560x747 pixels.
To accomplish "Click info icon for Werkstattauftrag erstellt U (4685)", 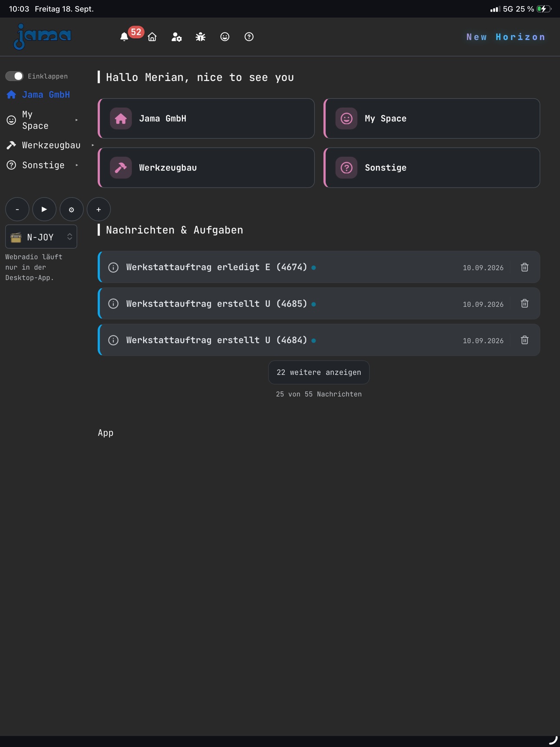I will pyautogui.click(x=113, y=304).
